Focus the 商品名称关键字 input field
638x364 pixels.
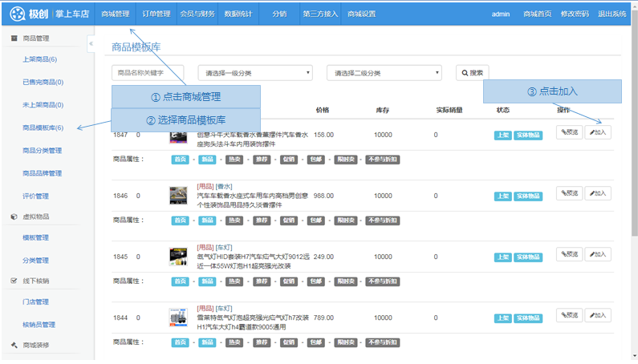click(148, 73)
